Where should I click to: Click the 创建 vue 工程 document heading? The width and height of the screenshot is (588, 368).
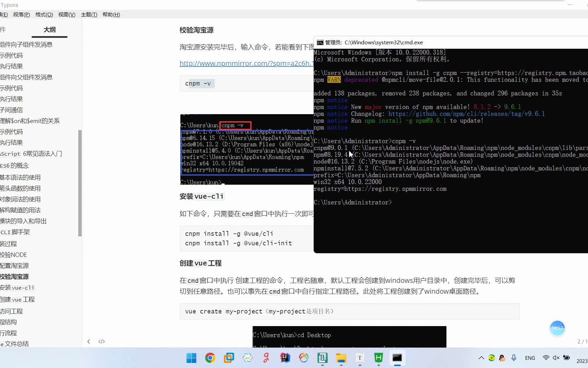click(x=200, y=263)
